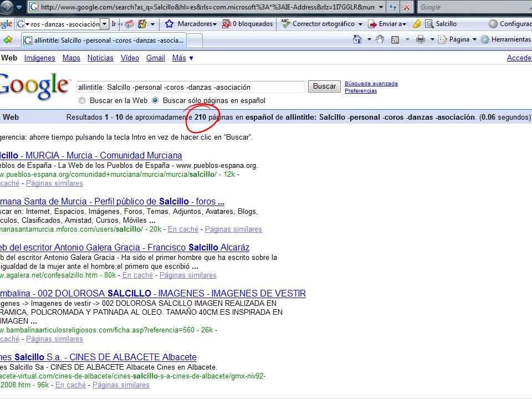Click the news feed icon in Google Toolbar

point(129,24)
